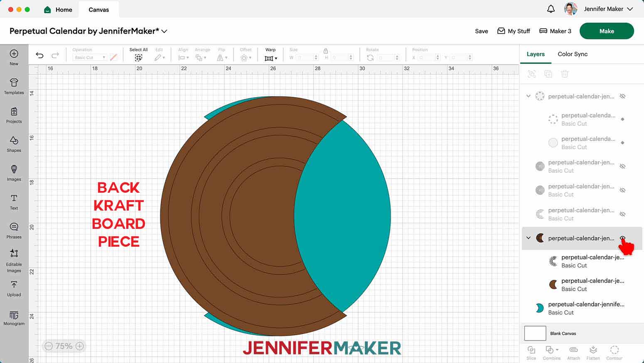Open the Align dropdown
The height and width of the screenshot is (363, 644).
[183, 58]
